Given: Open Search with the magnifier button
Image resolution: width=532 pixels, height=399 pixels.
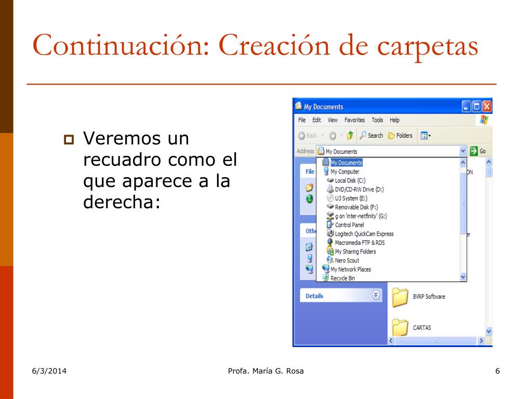Looking at the screenshot, I should 371,136.
